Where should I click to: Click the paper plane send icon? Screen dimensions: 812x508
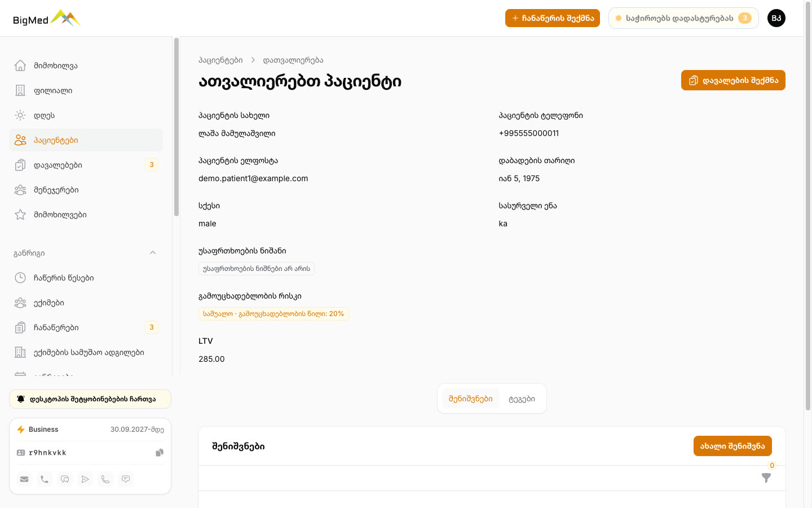point(85,479)
